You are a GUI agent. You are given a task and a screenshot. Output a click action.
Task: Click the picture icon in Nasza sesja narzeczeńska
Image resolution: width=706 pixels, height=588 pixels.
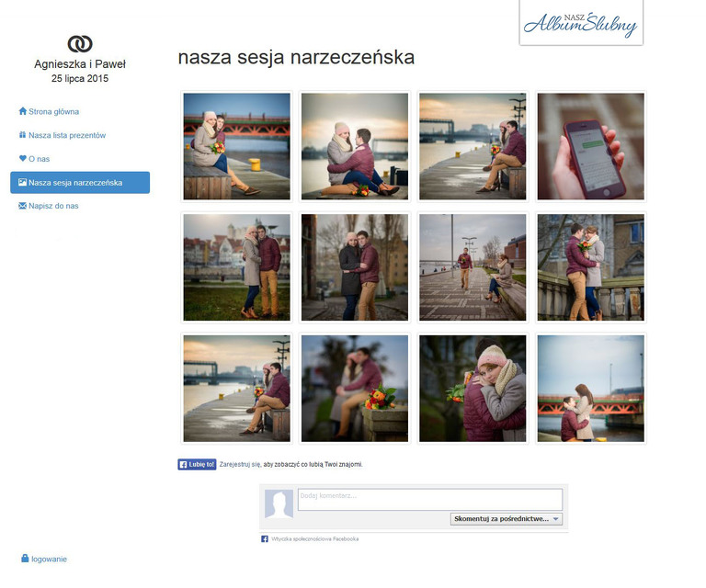coord(22,182)
